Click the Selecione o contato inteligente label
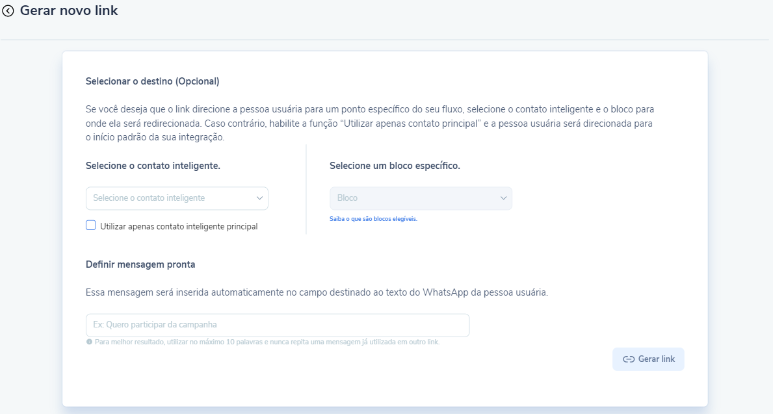The image size is (773, 416). pyautogui.click(x=153, y=165)
